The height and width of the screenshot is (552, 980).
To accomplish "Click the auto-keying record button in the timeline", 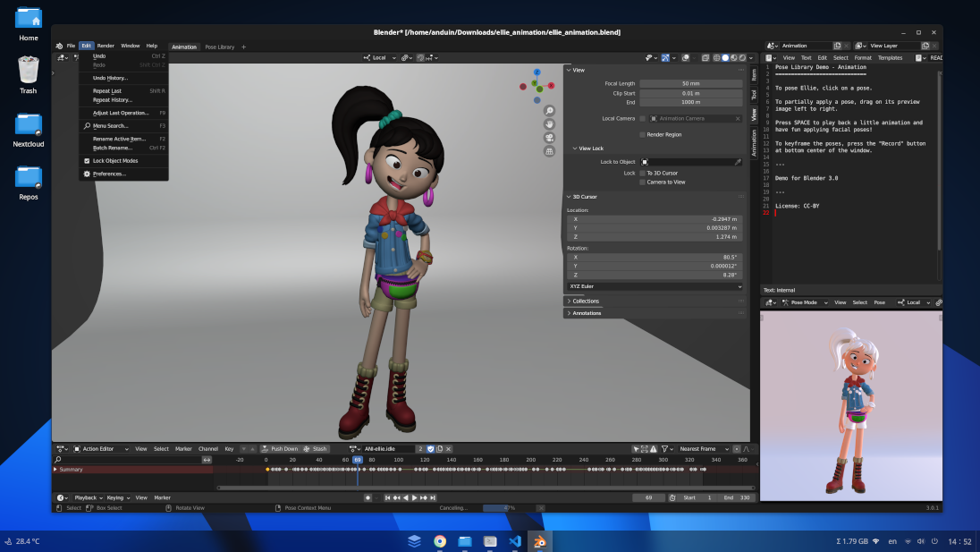I will point(367,497).
